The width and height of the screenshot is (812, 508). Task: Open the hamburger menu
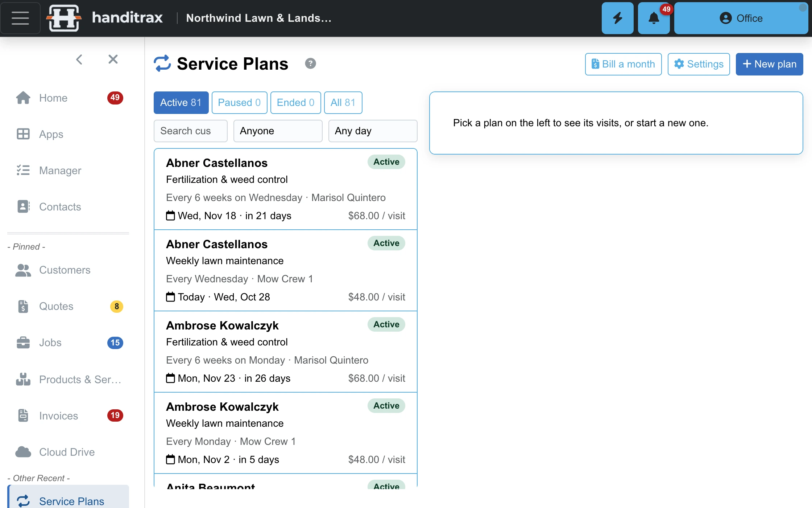pos(20,18)
